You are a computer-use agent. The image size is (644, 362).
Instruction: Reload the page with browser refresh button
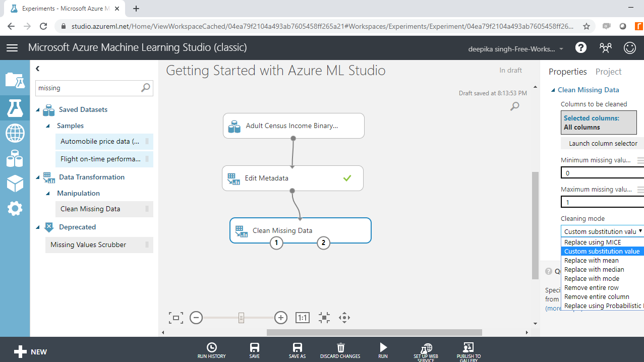coord(43,26)
